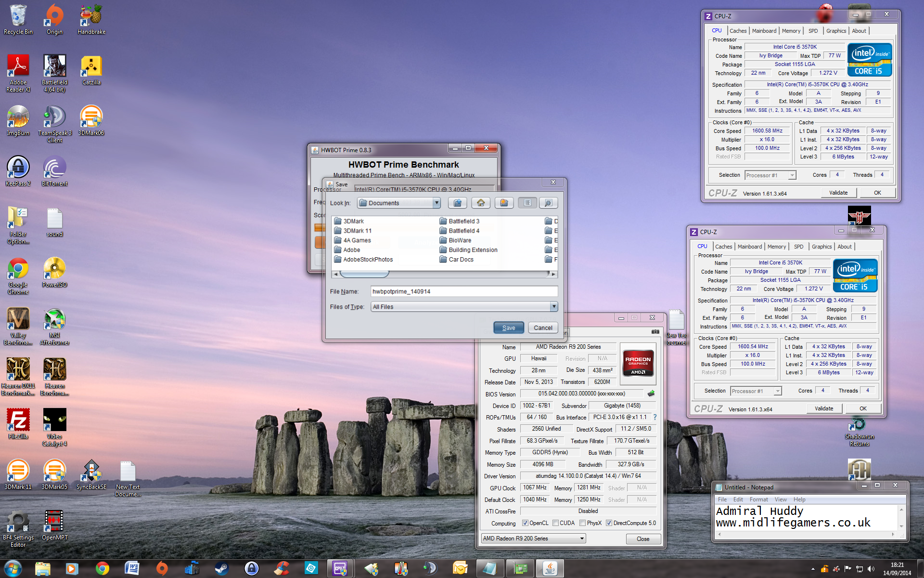The width and height of the screenshot is (924, 578).
Task: Open BitTorrent desktop shortcut
Action: click(x=54, y=171)
